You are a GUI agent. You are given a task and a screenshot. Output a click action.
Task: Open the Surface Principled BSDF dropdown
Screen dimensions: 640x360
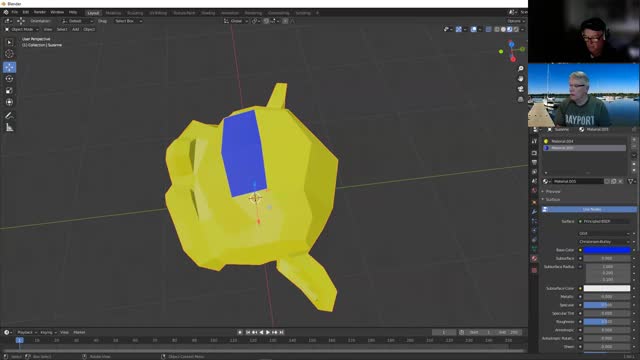tap(603, 221)
